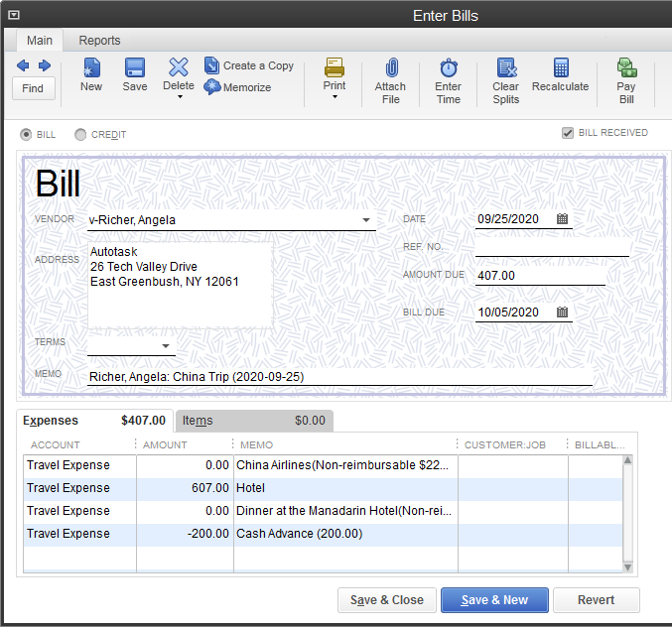Click the Memo column header in grid
The image size is (672, 627).
point(256,445)
